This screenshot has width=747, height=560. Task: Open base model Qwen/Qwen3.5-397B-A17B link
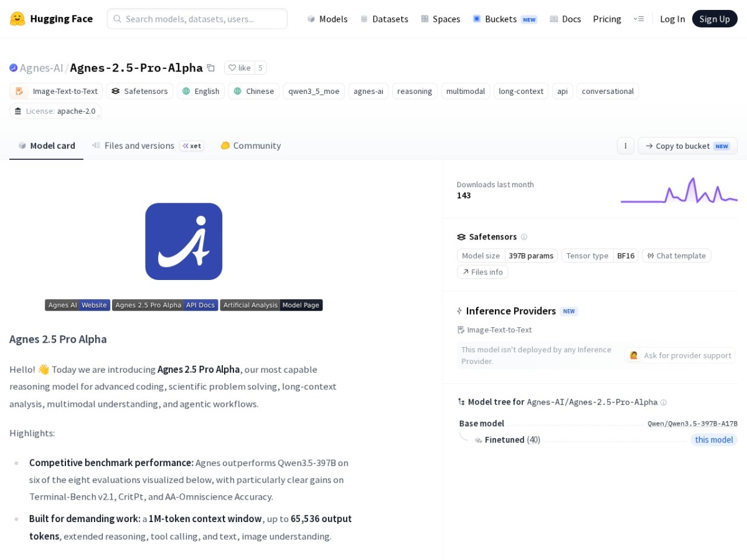tap(692, 424)
